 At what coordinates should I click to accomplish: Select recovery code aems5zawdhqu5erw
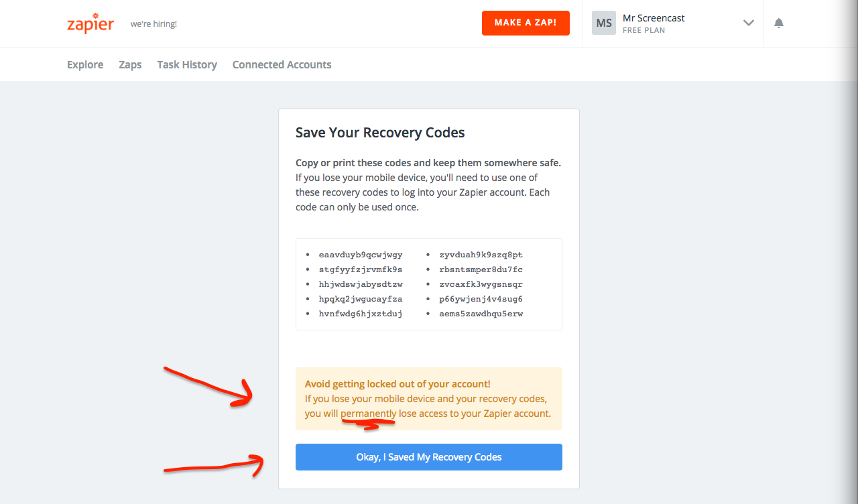tap(481, 313)
